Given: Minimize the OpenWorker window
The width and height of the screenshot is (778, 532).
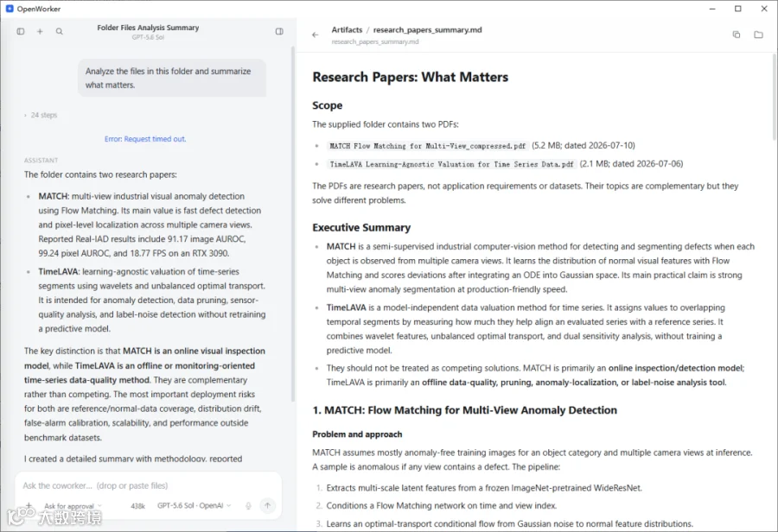Looking at the screenshot, I should click(x=712, y=9).
